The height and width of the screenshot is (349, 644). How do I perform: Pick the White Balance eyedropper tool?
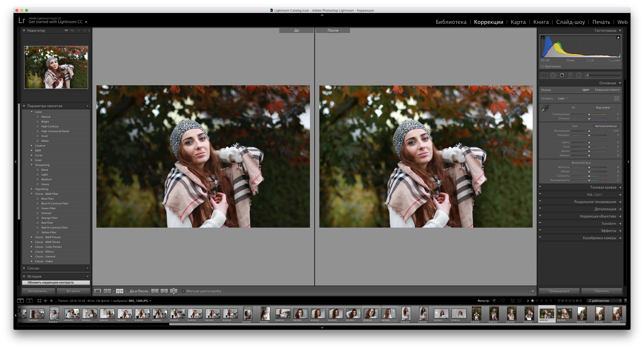(x=545, y=108)
